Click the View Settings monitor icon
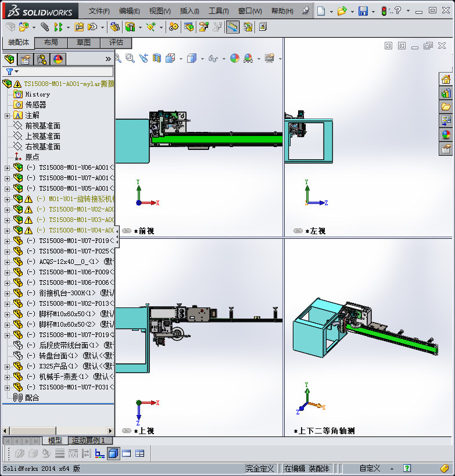The width and height of the screenshot is (455, 476). coord(269,58)
